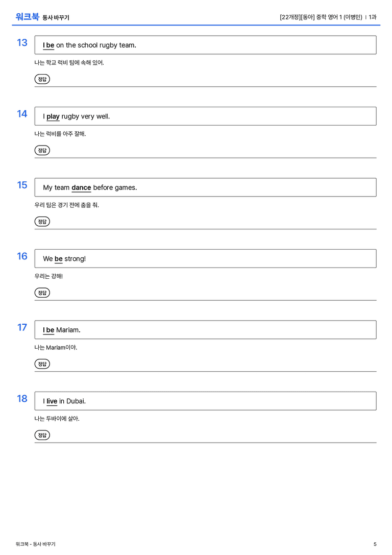Viewport: 392px width, 555px height.
Task: Click the underlined 'be' in 'We be strong!'
Action: 58,259
